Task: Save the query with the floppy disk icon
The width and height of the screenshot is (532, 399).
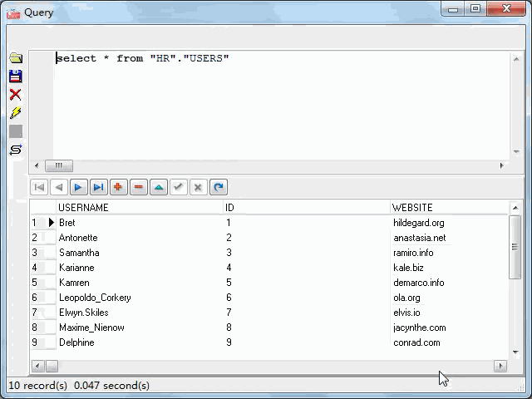Action: click(15, 76)
